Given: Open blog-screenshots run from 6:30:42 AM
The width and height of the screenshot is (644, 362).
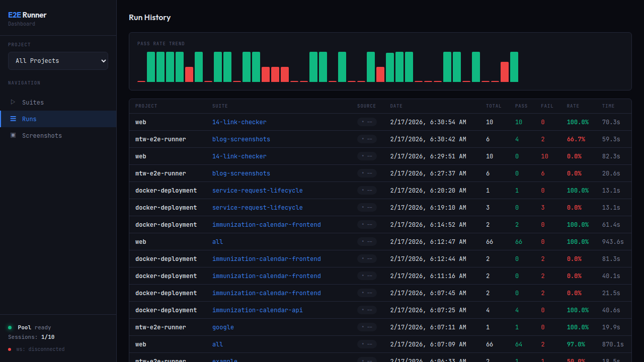Looking at the screenshot, I should [x=241, y=139].
